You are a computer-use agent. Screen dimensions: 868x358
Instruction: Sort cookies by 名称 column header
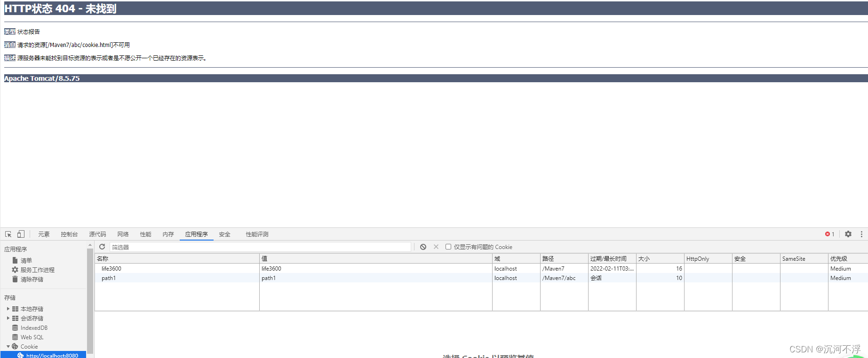177,258
